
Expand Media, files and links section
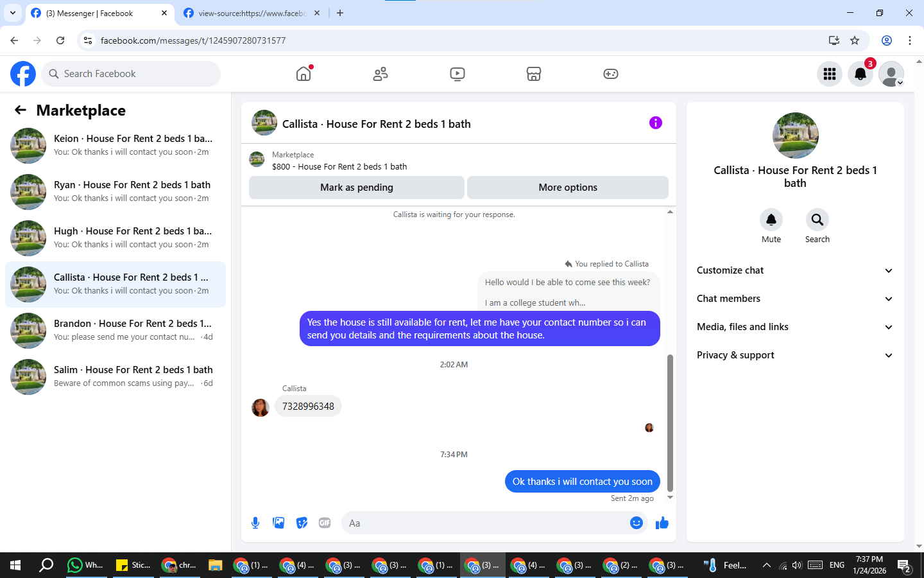point(795,327)
